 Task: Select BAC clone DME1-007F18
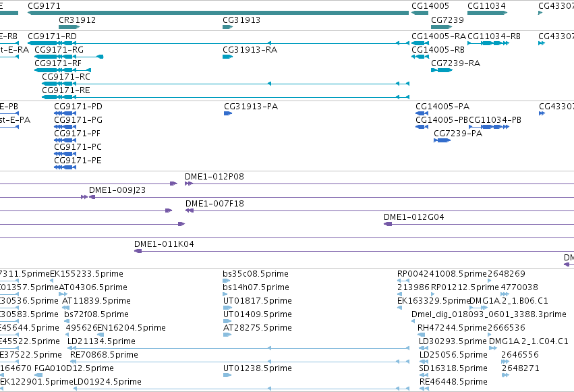pyautogui.click(x=380, y=211)
